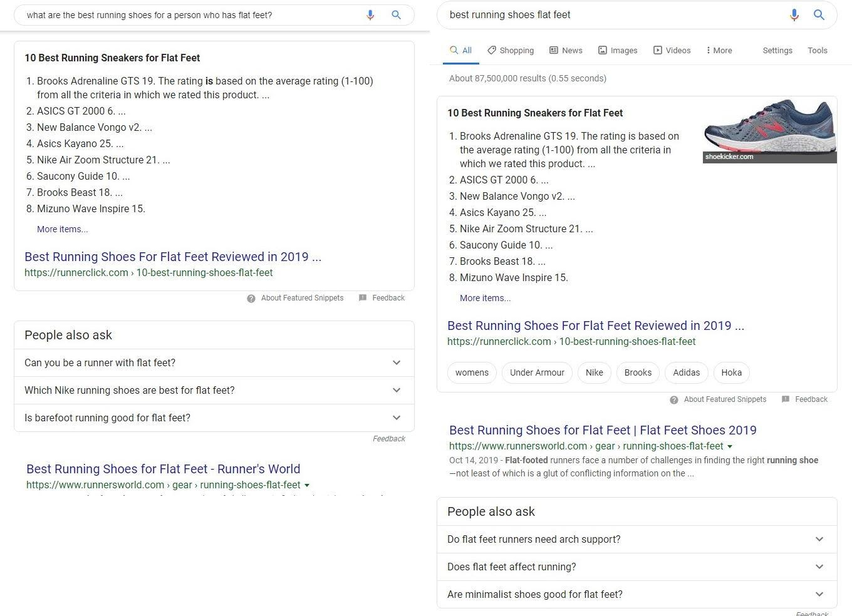Expand 'Does flat feet affect running?'

637,567
